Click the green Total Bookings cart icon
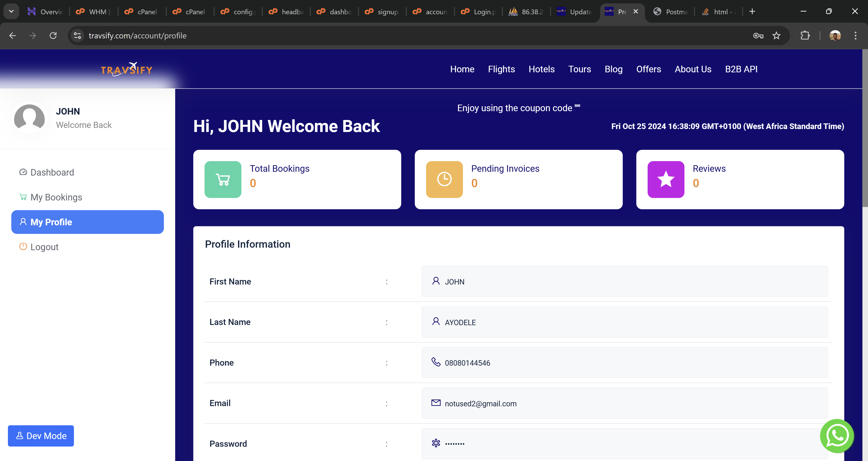The height and width of the screenshot is (461, 868). click(223, 179)
